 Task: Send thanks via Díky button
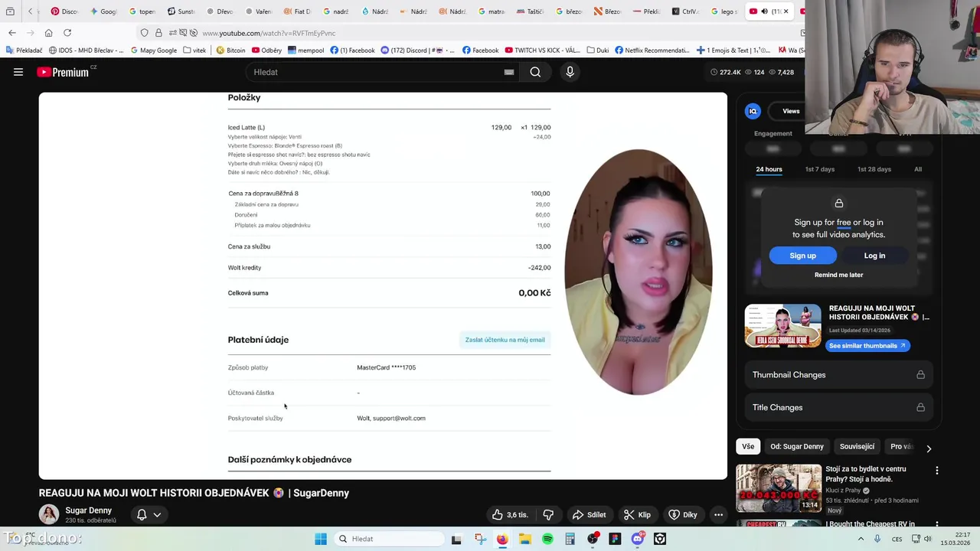683,515
